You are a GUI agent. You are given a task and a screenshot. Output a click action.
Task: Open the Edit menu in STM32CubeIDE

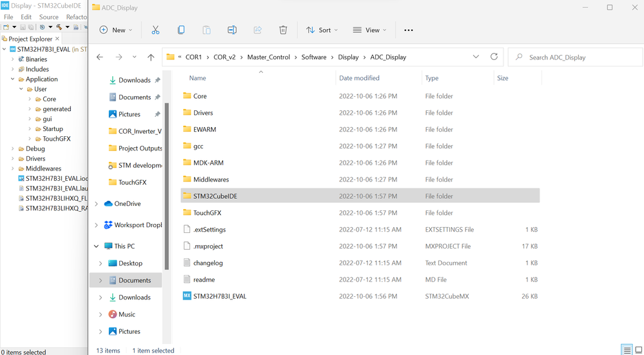26,17
